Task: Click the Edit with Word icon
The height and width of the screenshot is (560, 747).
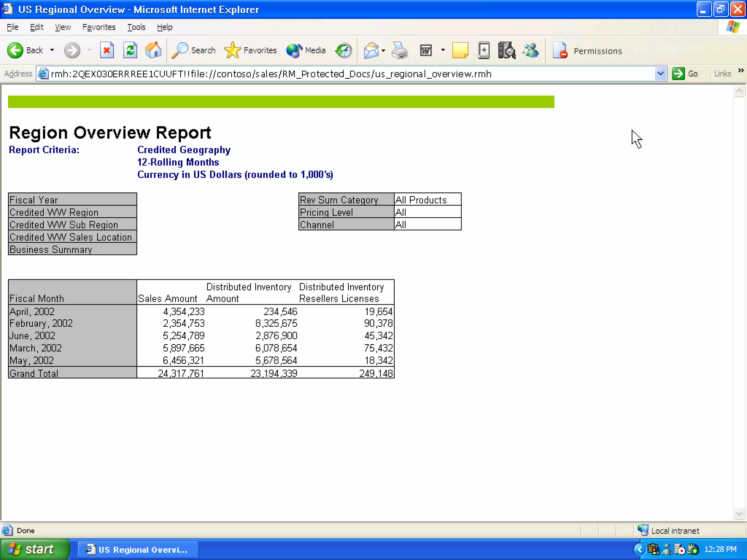Action: (426, 50)
